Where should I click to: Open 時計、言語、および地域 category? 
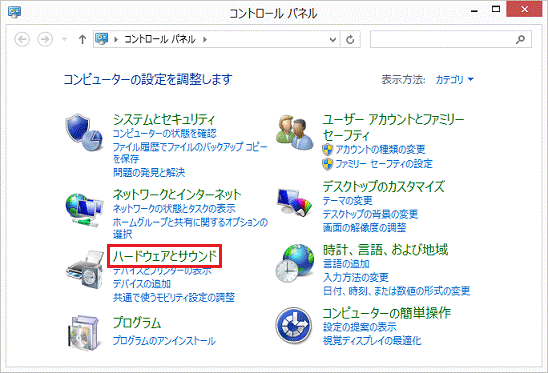pos(385,250)
